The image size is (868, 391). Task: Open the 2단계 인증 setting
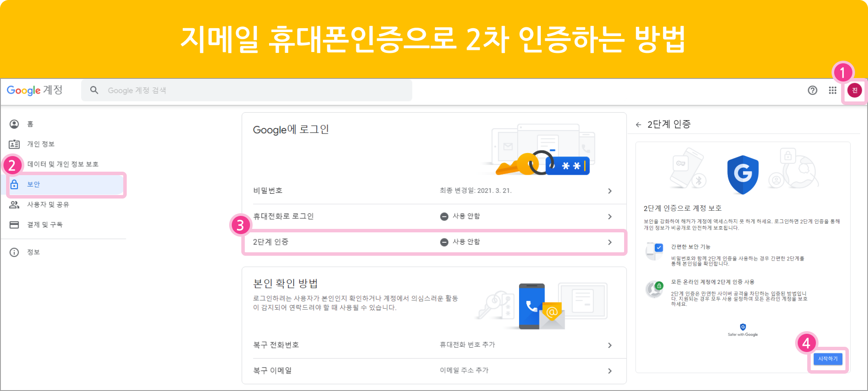pyautogui.click(x=434, y=242)
